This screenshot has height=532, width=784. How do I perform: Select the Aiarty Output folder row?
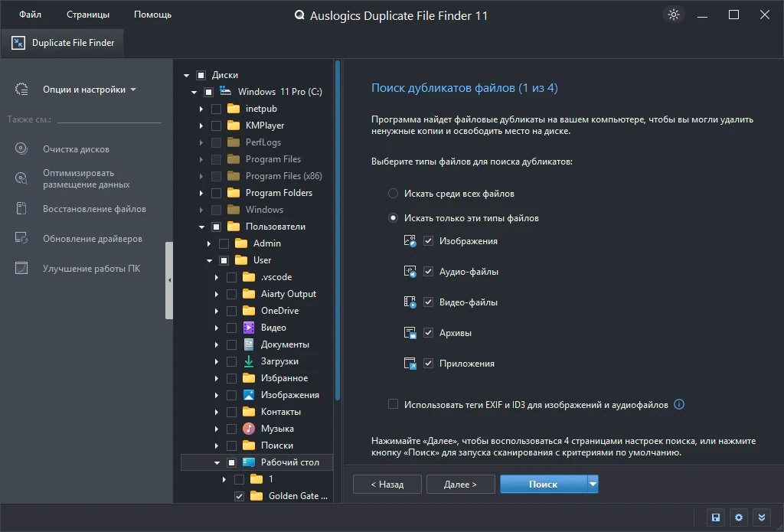pyautogui.click(x=257, y=293)
